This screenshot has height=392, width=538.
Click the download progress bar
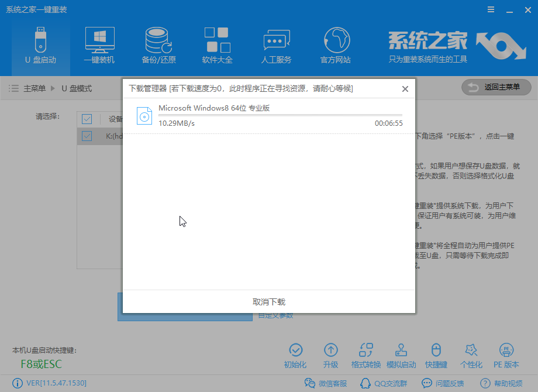[280, 115]
